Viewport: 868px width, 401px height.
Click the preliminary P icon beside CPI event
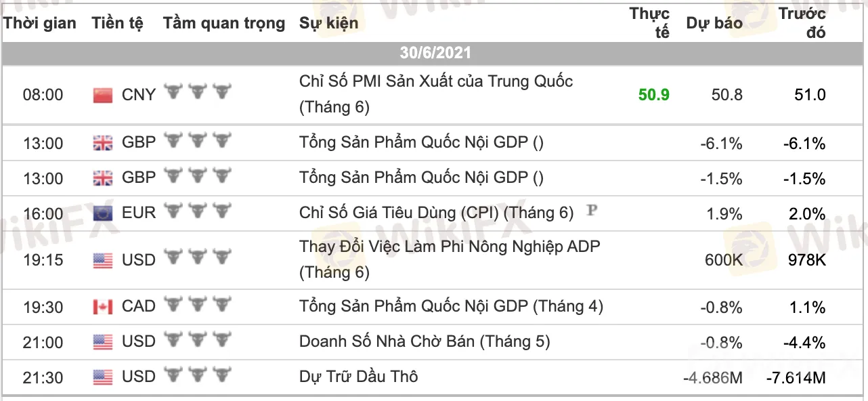coord(592,211)
